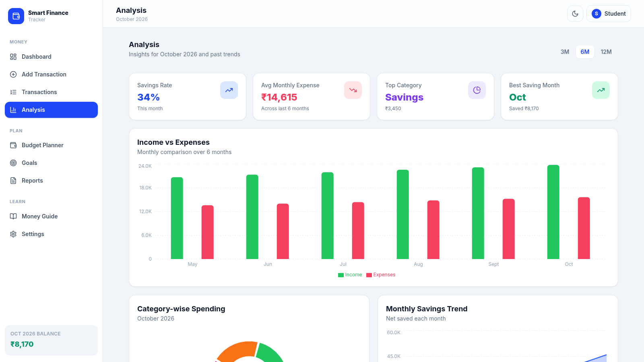Click the Best Saving Month green trend icon
Viewport: 644px width, 362px height.
click(x=601, y=90)
